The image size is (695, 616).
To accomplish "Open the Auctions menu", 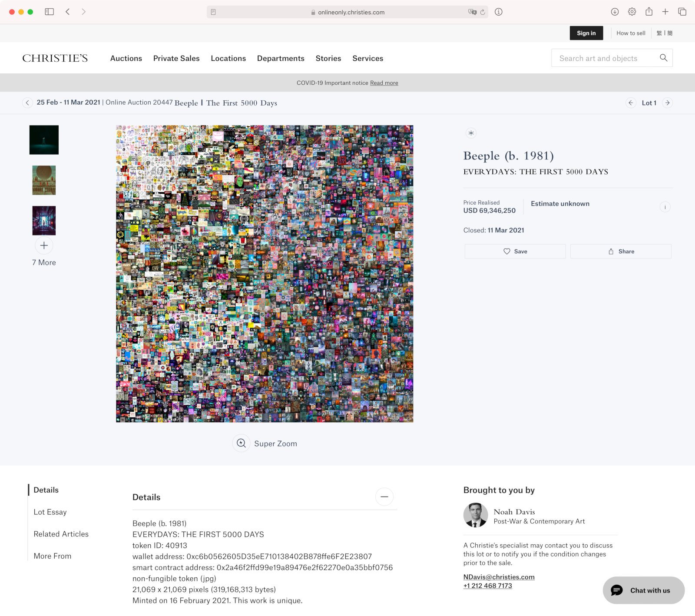I will point(126,58).
